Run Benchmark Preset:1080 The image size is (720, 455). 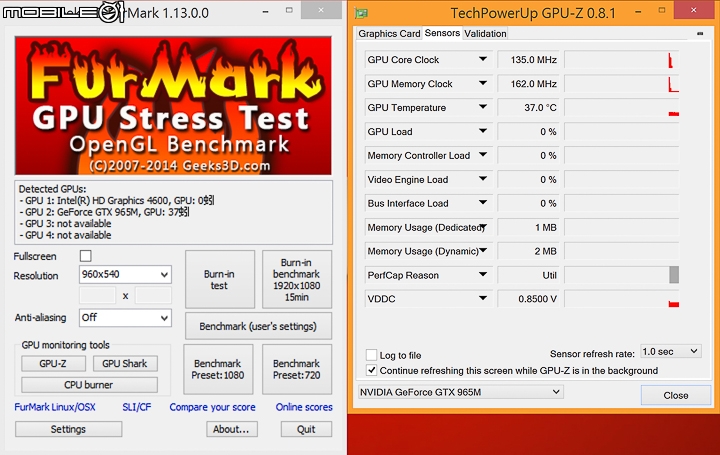[218, 369]
